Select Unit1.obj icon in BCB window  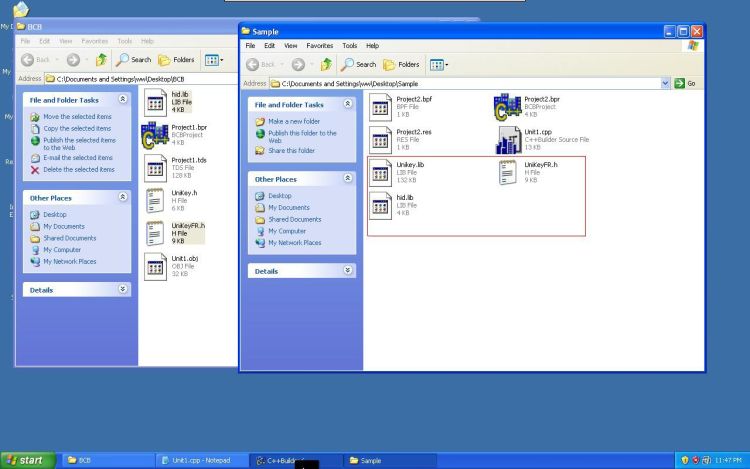point(155,267)
